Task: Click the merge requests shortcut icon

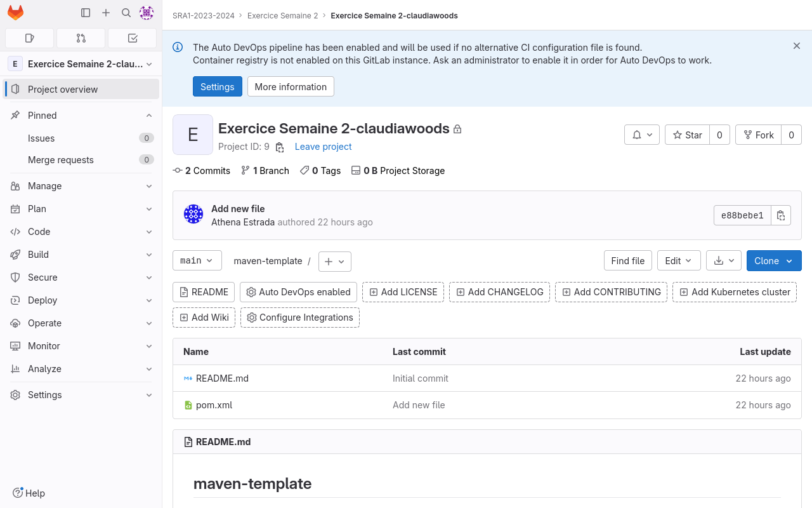Action: 81,38
